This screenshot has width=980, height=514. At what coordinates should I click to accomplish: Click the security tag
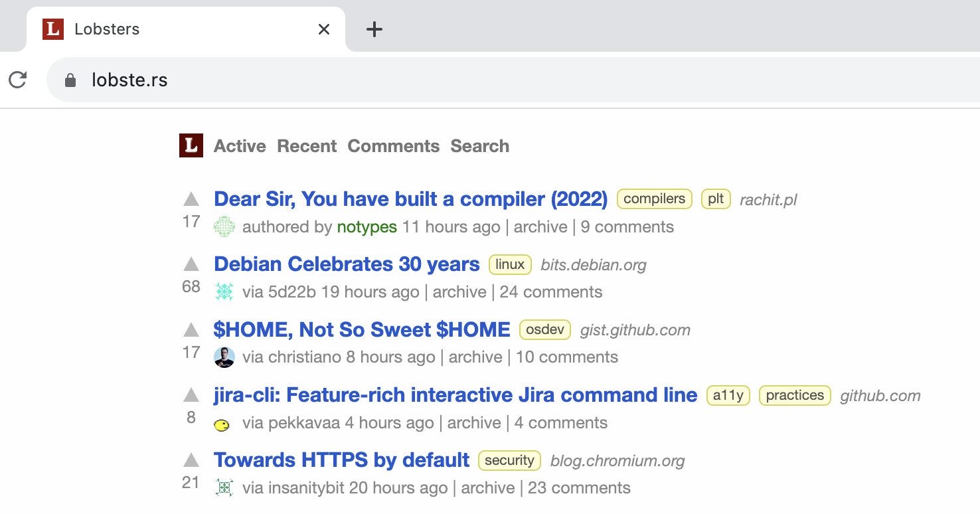tap(509, 461)
